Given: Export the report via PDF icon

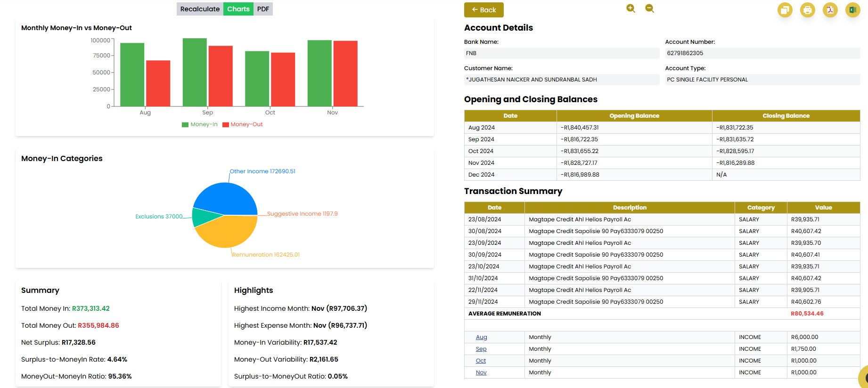Looking at the screenshot, I should coord(830,10).
